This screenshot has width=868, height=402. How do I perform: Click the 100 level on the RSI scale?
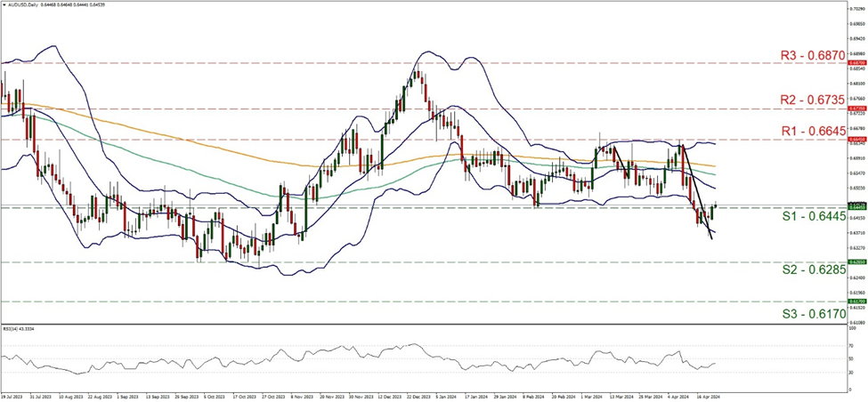[853, 329]
